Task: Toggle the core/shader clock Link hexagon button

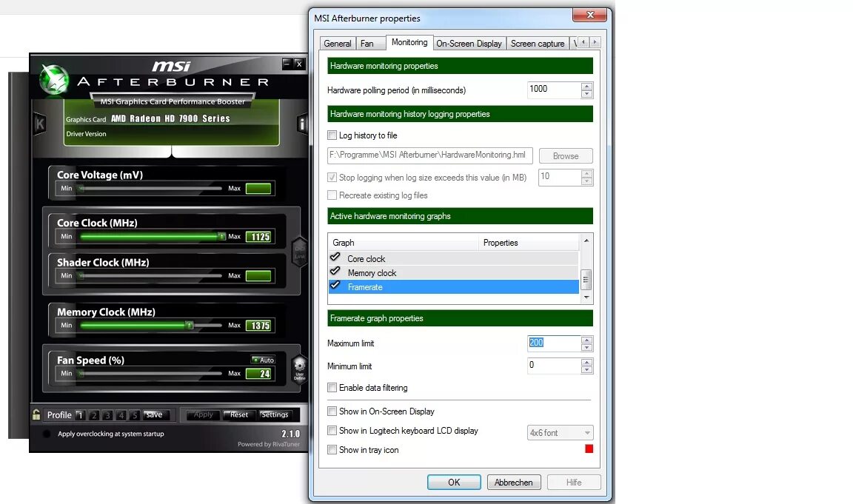Action: (x=299, y=252)
